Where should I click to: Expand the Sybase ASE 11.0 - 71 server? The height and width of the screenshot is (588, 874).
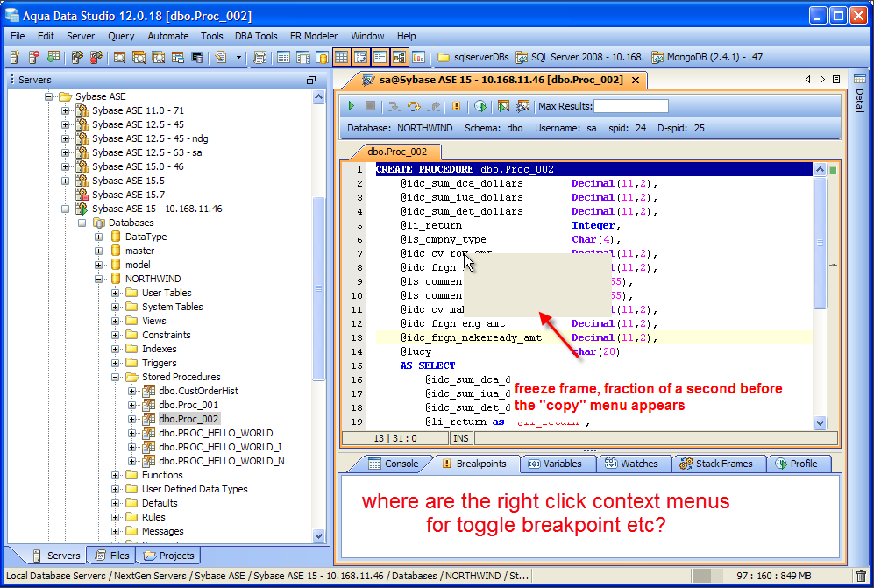65,110
